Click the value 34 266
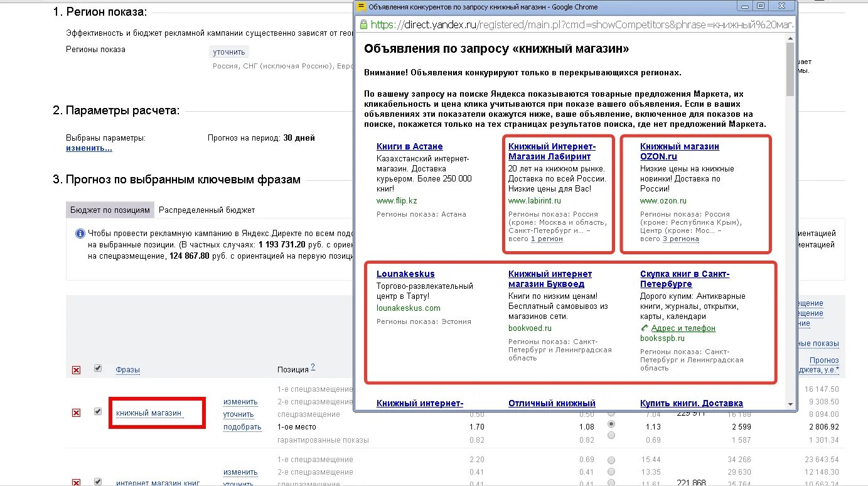 739,460
